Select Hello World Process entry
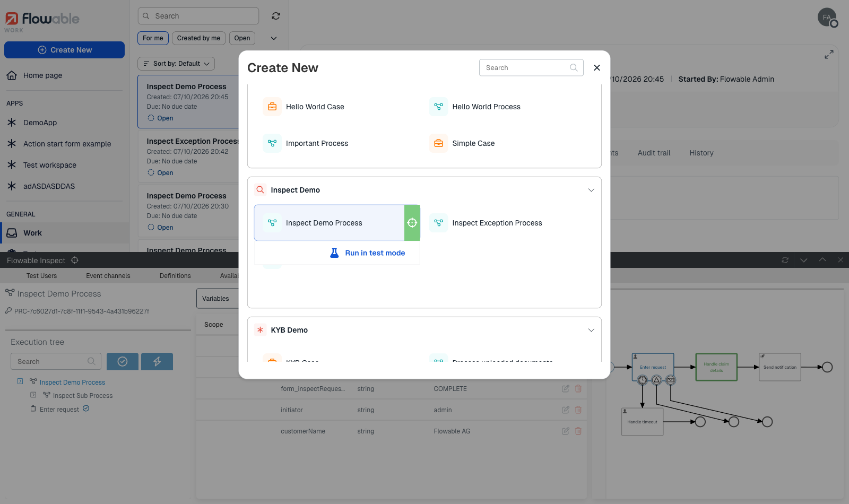The height and width of the screenshot is (504, 849). coord(486,107)
